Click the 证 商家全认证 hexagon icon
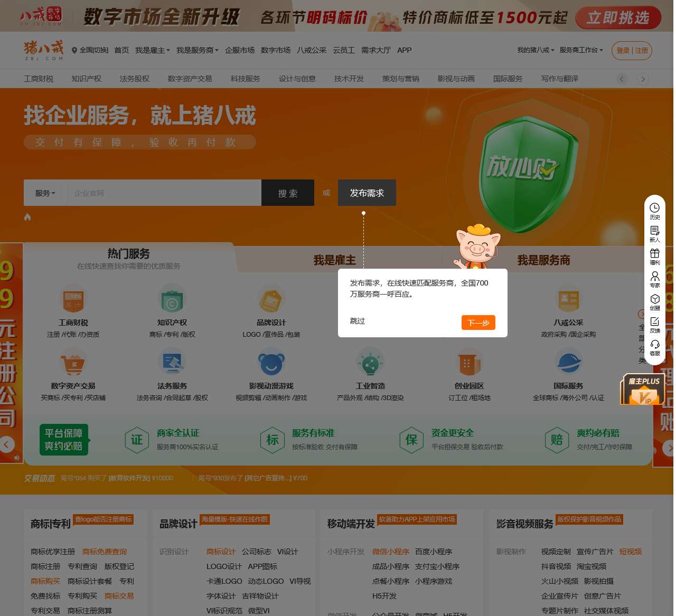The height and width of the screenshot is (616, 676). [137, 440]
